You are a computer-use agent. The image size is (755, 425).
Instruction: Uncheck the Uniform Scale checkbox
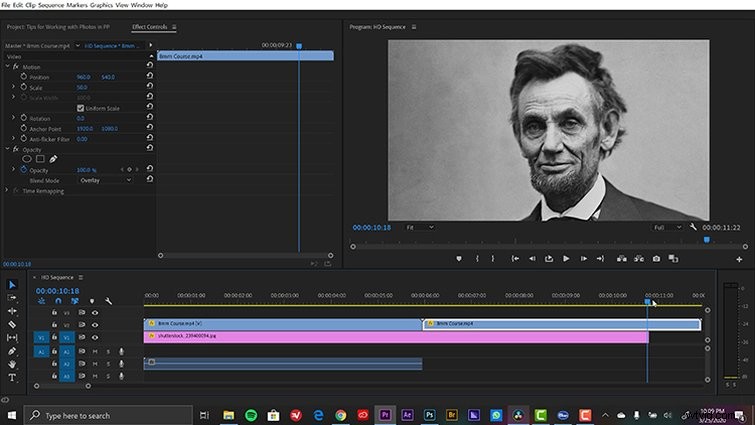(x=80, y=108)
